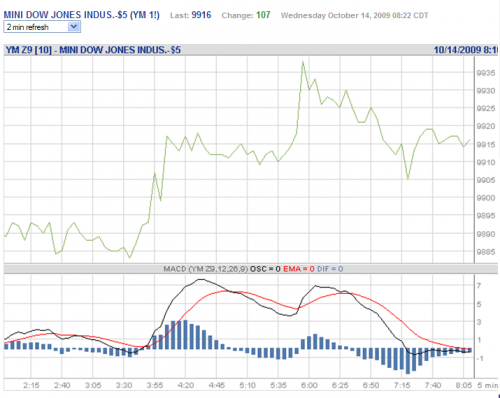Click the 9885 price axis label
The width and height of the screenshot is (500, 398).
(x=486, y=252)
